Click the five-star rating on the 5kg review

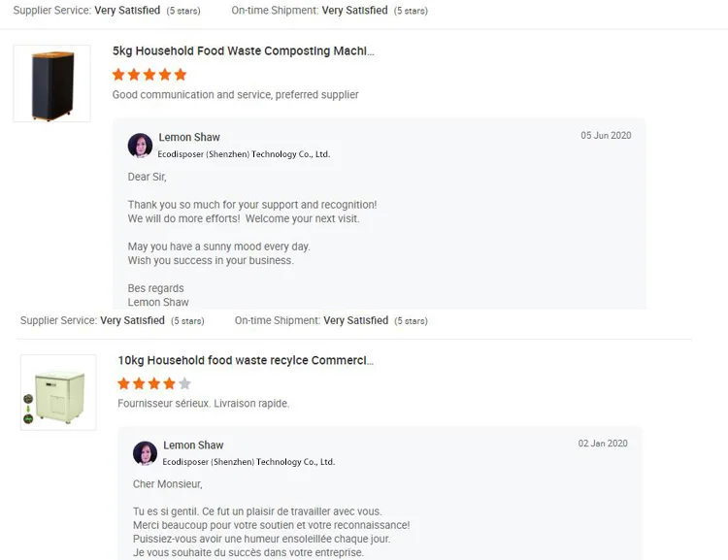[149, 75]
